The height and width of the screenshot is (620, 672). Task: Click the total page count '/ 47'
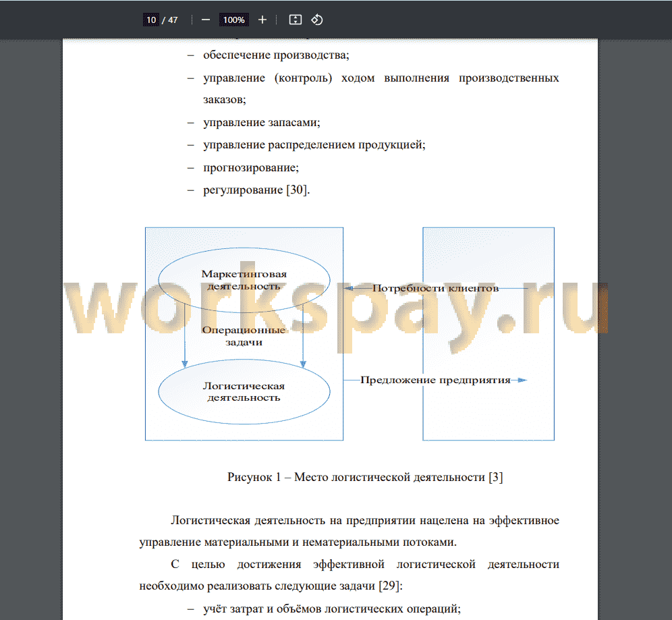click(170, 20)
